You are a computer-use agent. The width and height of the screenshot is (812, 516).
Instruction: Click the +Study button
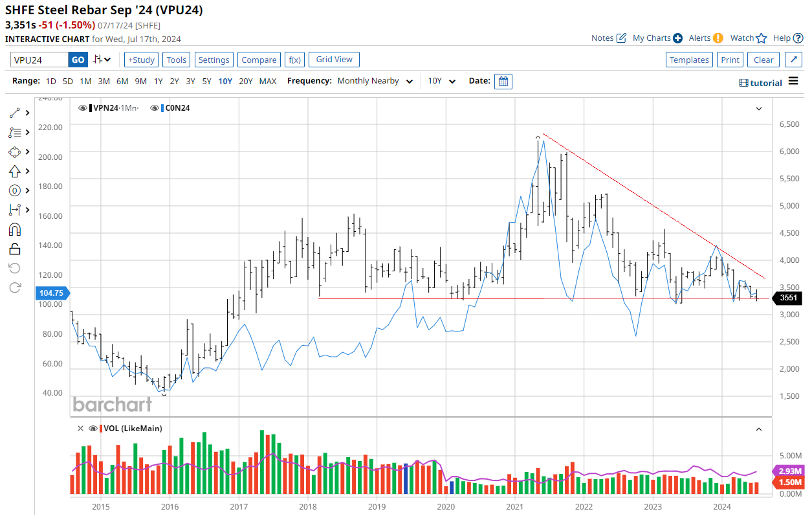[140, 60]
